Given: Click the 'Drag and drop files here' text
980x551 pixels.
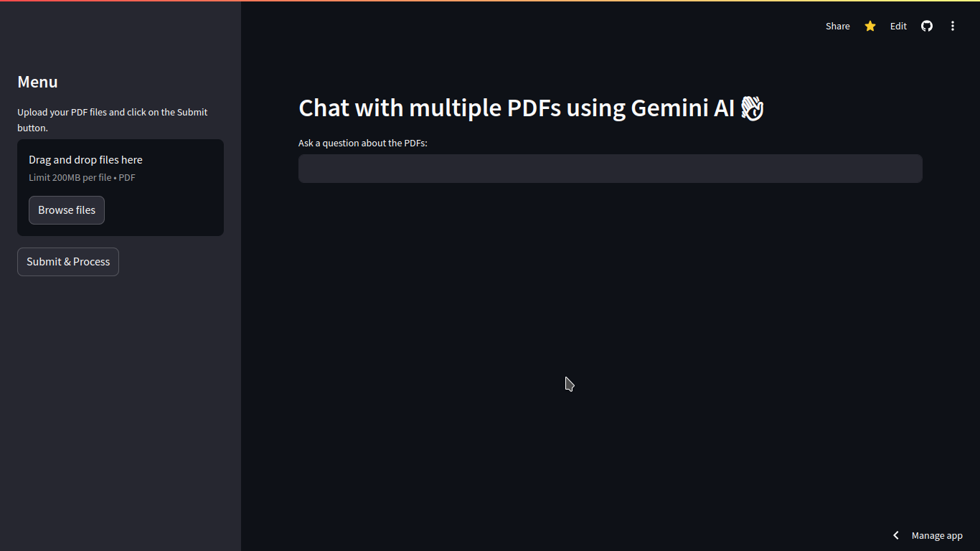Looking at the screenshot, I should pos(85,160).
